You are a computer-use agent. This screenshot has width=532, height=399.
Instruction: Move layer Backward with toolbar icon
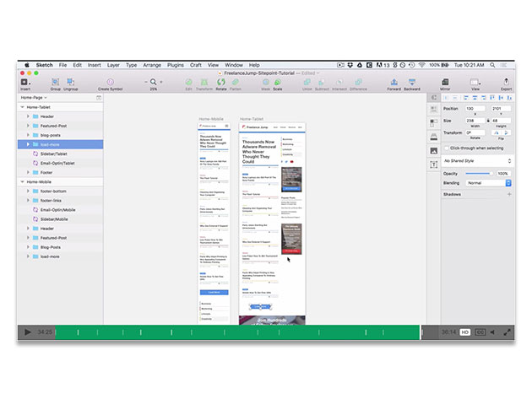[x=412, y=82]
